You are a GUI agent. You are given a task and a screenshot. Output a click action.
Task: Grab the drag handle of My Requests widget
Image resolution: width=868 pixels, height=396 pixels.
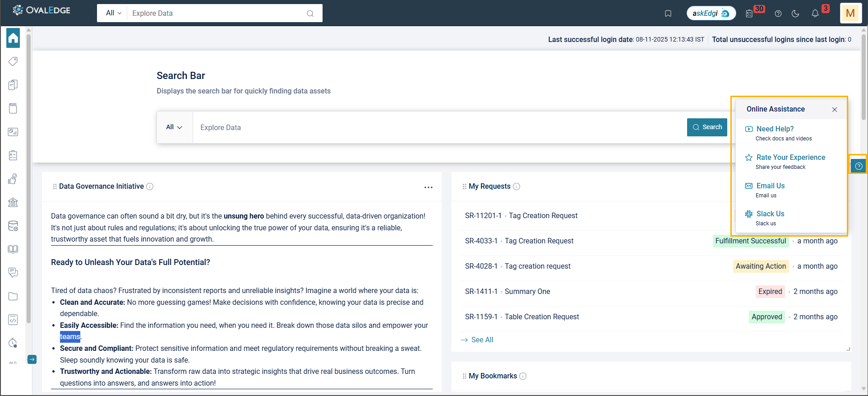(x=464, y=186)
